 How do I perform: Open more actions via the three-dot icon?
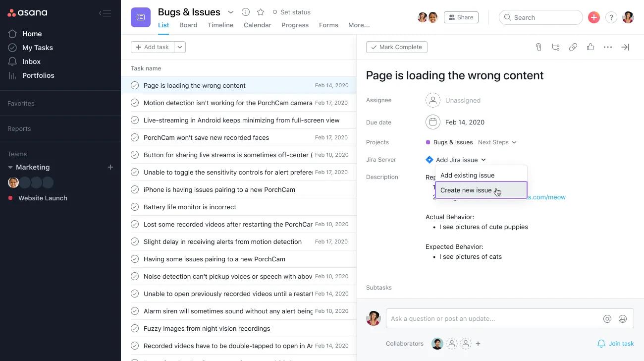click(x=608, y=47)
